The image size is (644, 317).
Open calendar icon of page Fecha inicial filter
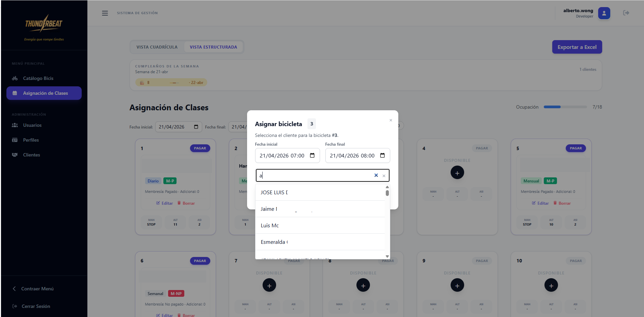coord(196,127)
